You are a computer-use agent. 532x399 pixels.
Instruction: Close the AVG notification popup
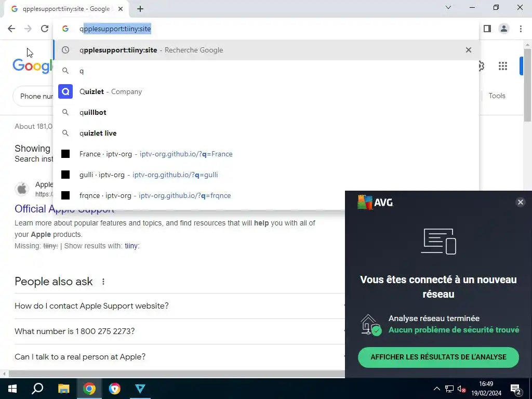pyautogui.click(x=520, y=202)
